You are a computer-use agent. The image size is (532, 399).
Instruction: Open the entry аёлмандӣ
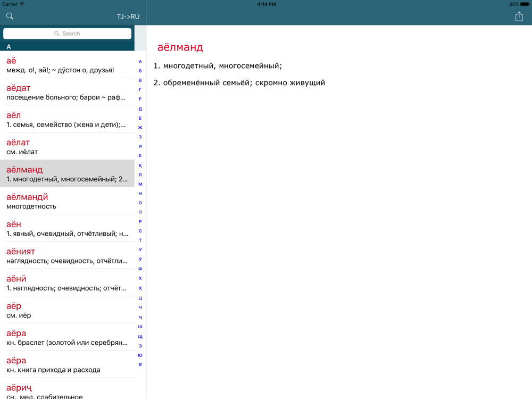(x=67, y=201)
